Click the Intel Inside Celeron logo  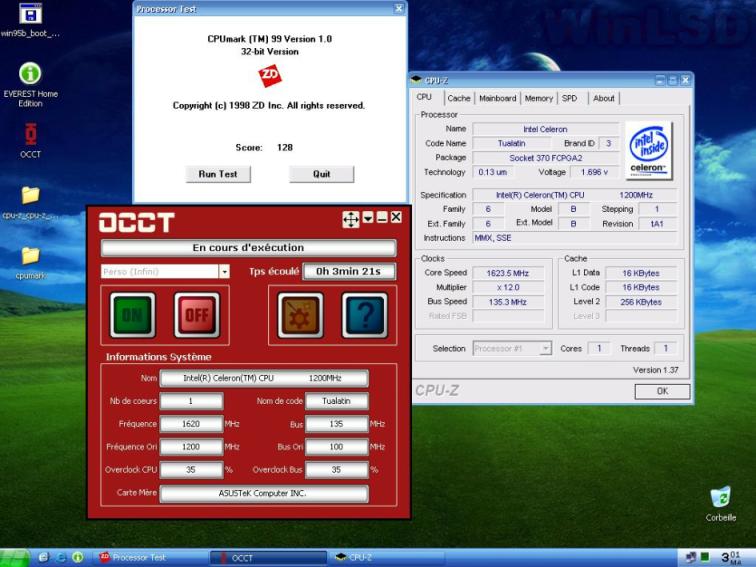tap(648, 150)
